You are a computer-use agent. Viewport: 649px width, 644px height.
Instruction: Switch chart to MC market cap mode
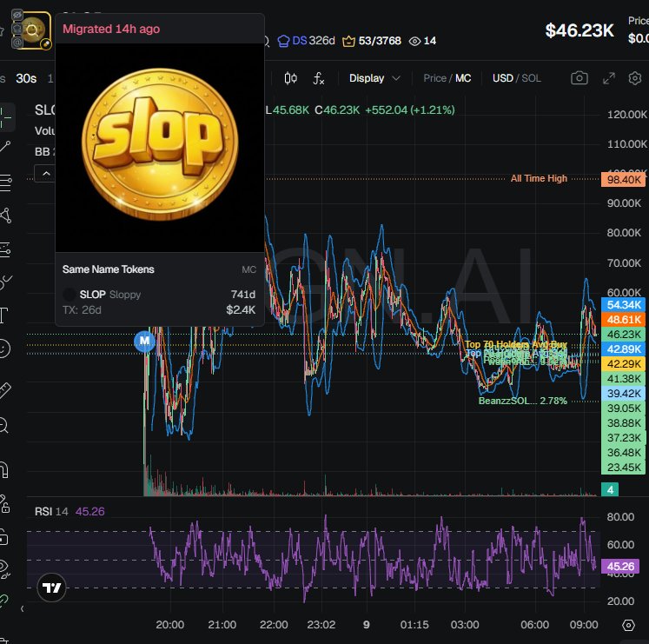click(x=463, y=78)
